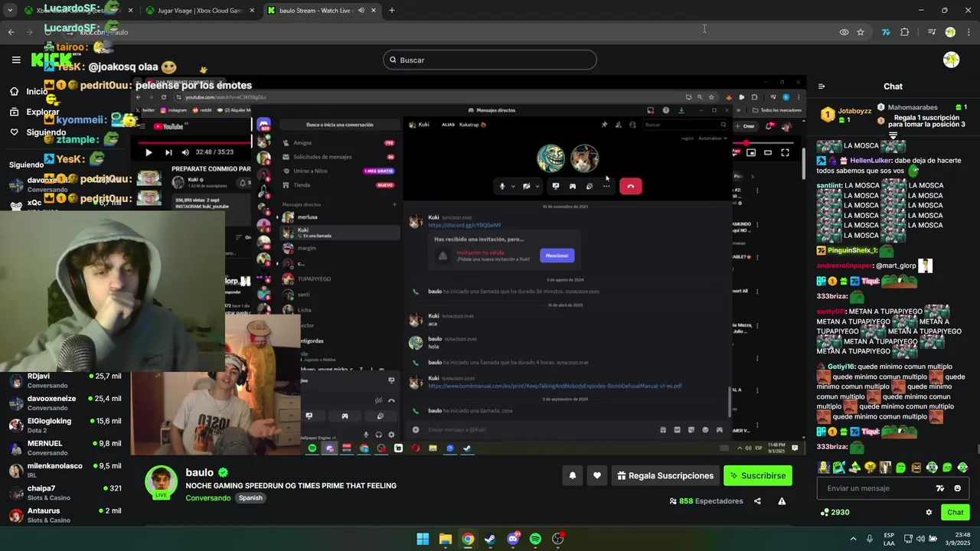Open ElGlogloking's channel in the sidebar
The width and height of the screenshot is (980, 551).
pos(65,425)
